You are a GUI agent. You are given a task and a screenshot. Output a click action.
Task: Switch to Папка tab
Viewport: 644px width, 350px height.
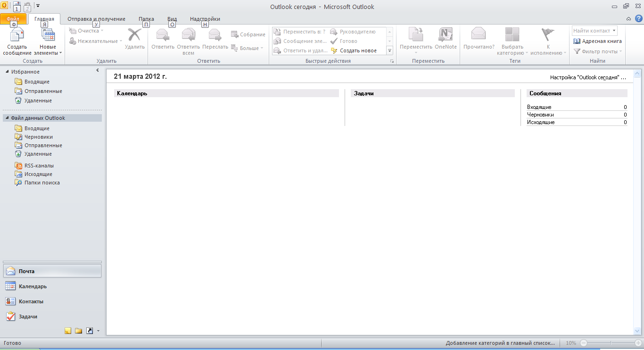pyautogui.click(x=146, y=19)
